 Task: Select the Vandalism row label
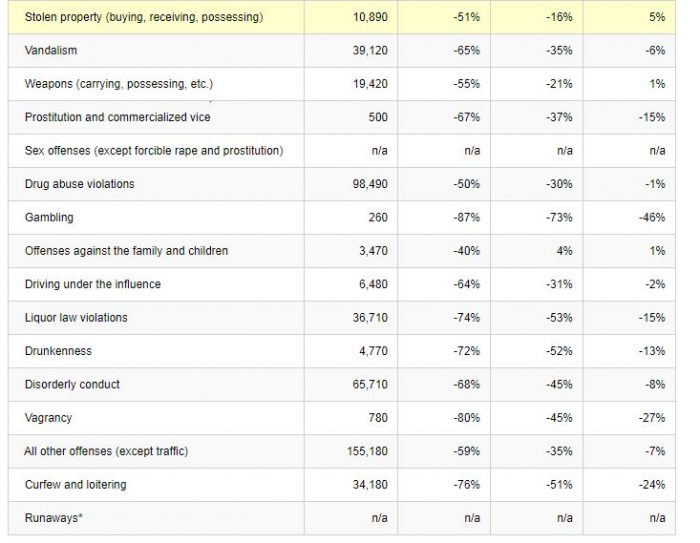coord(51,50)
